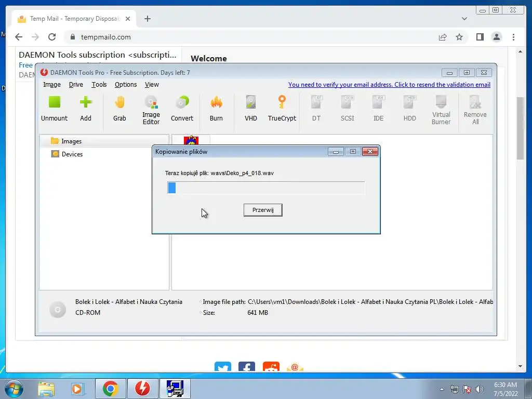Open the Image Editor tool

click(x=151, y=110)
